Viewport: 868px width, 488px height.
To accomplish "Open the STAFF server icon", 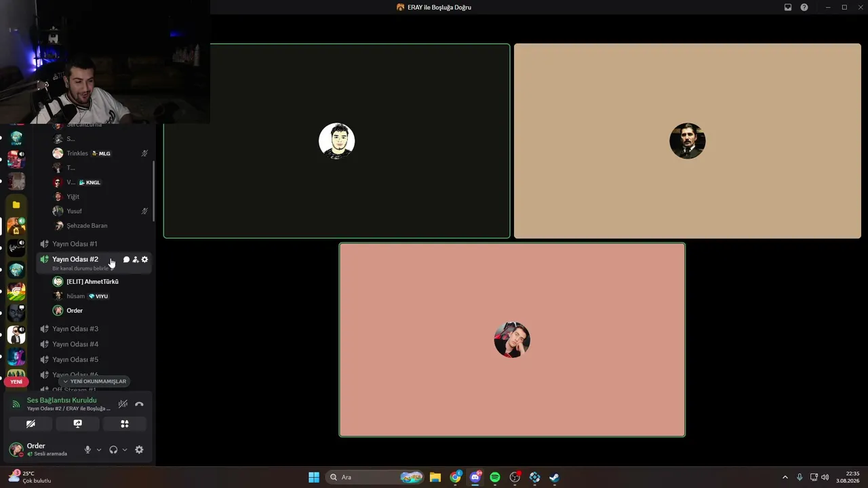I will (x=16, y=139).
